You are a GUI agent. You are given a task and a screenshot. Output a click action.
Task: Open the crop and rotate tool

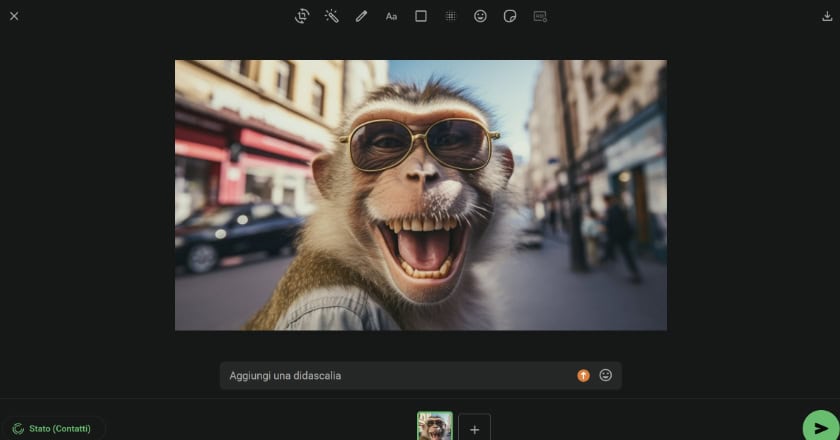(x=302, y=16)
